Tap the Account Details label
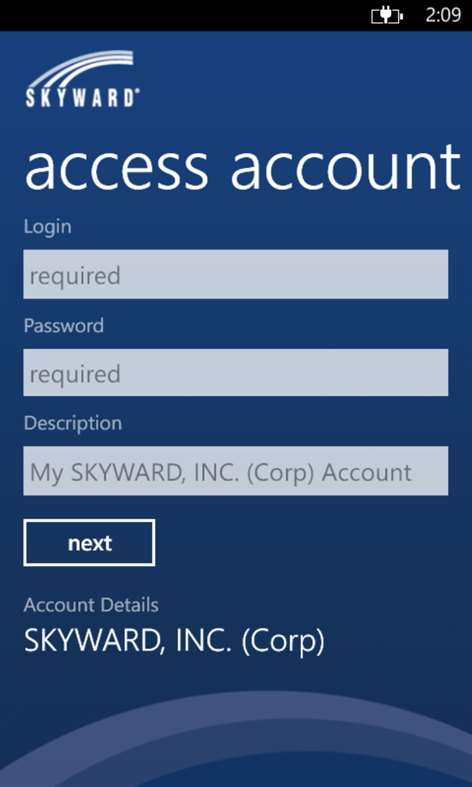472x787 pixels. [x=91, y=605]
